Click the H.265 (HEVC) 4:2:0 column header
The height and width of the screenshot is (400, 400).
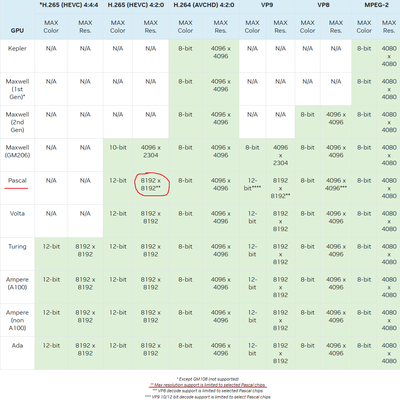point(136,5)
